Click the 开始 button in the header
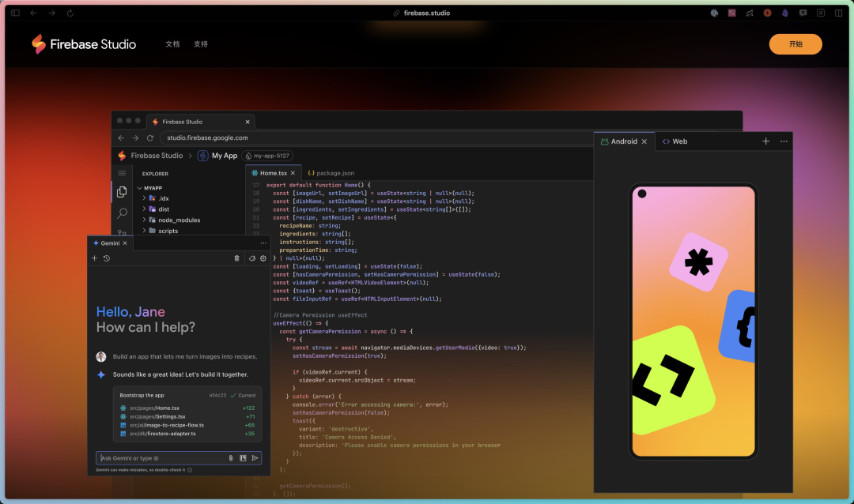The width and height of the screenshot is (854, 504). [795, 44]
